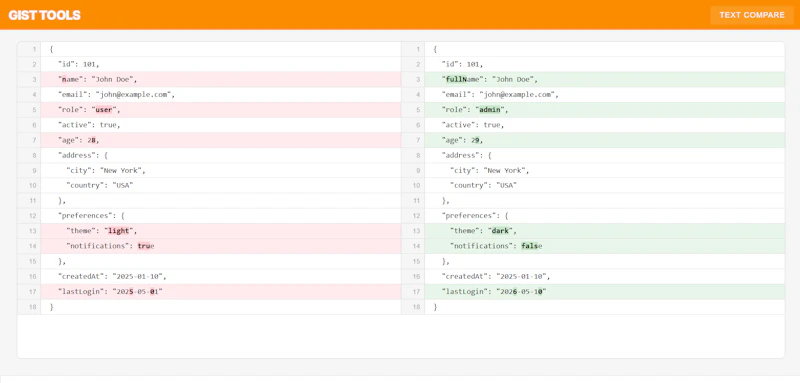
Task: Click right line "createdAt": "2025-01-10"
Action: point(605,276)
